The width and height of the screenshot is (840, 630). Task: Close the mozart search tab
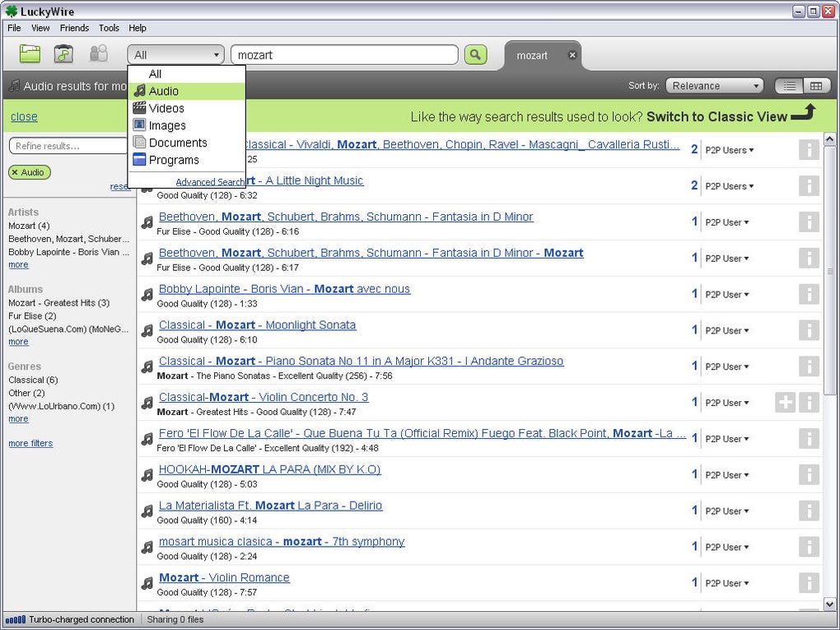coord(572,55)
